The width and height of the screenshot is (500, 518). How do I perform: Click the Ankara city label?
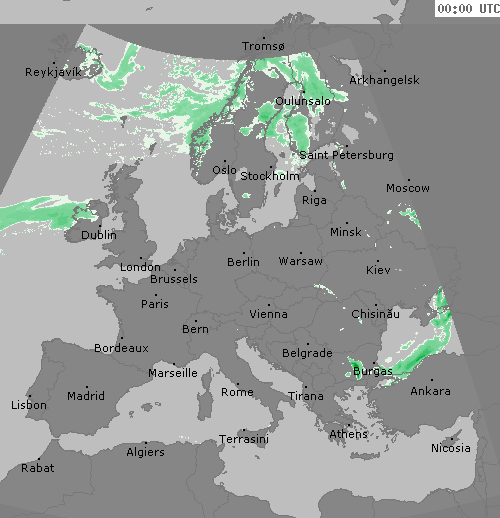[x=431, y=391]
